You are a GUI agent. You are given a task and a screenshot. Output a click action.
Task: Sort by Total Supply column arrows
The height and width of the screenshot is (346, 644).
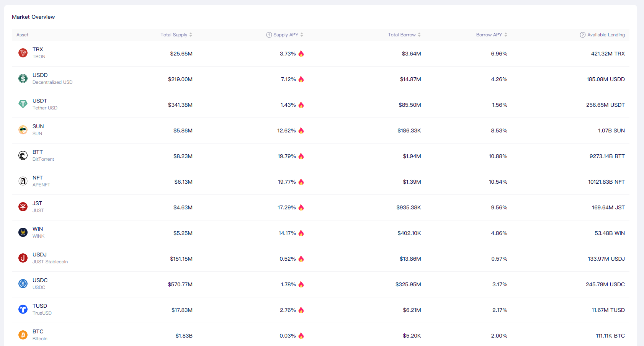tap(191, 35)
